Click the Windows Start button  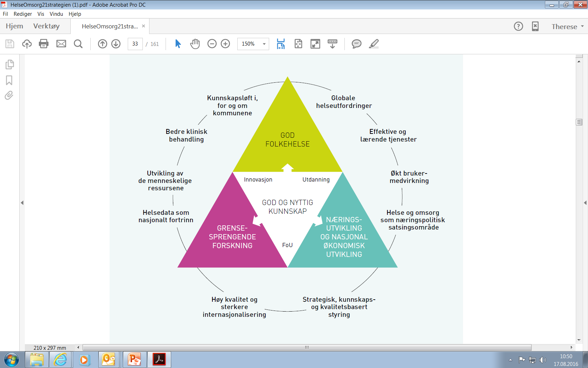click(x=12, y=360)
